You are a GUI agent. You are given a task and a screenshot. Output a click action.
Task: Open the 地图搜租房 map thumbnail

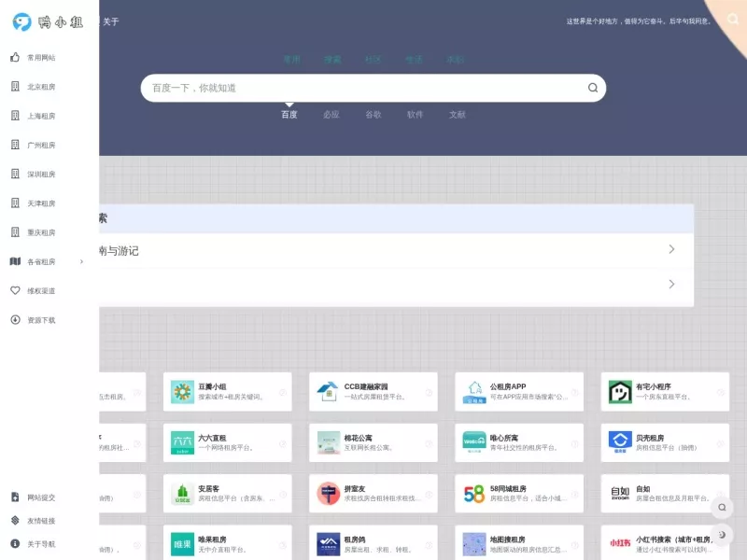[x=474, y=544]
